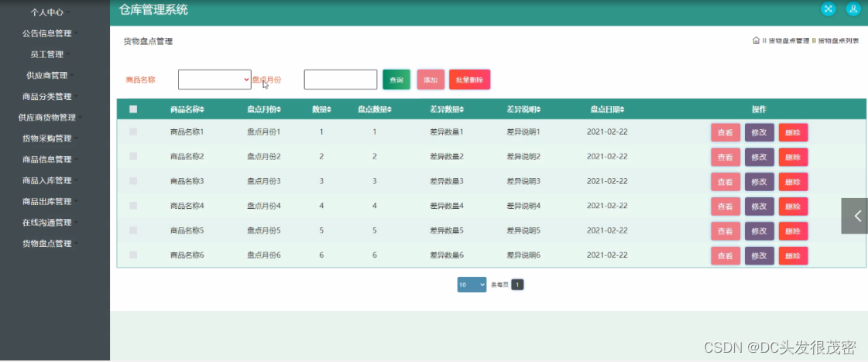The height and width of the screenshot is (362, 868).
Task: Click 删除 for 商品名称5 row
Action: [793, 231]
